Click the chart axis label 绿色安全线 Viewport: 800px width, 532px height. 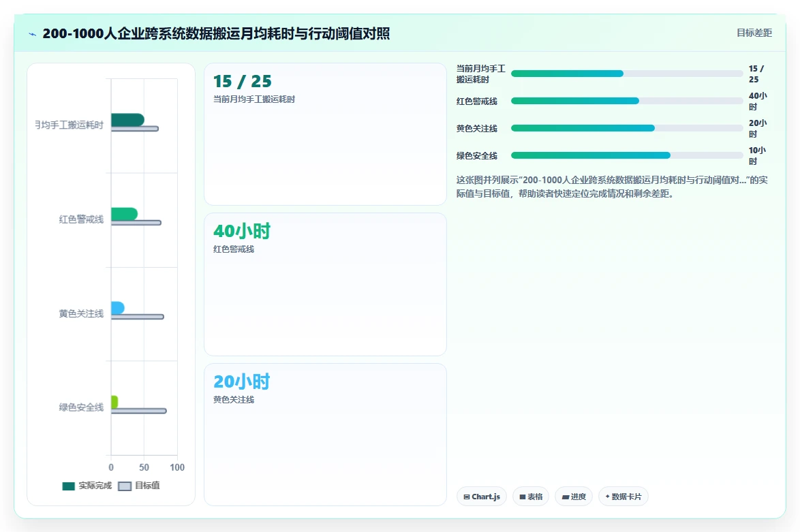81,407
